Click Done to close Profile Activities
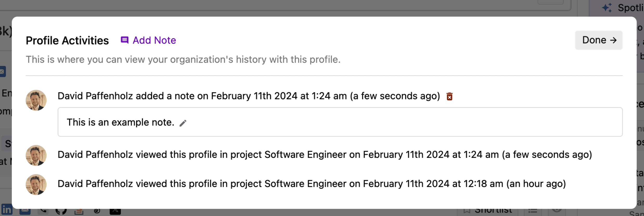 (x=598, y=40)
